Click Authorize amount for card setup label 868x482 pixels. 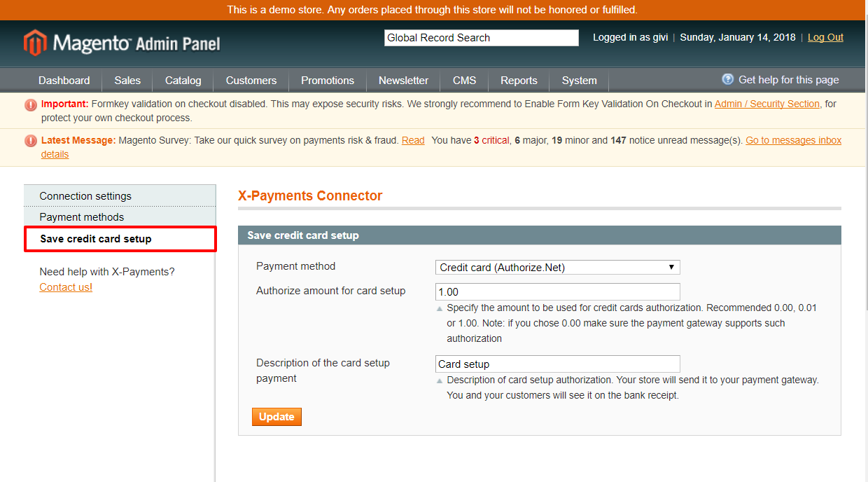330,291
